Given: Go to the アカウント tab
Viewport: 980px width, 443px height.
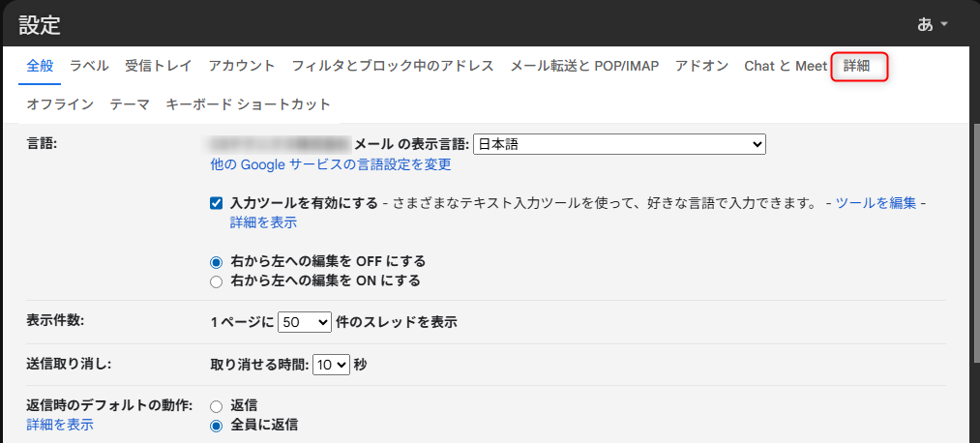Looking at the screenshot, I should (242, 66).
